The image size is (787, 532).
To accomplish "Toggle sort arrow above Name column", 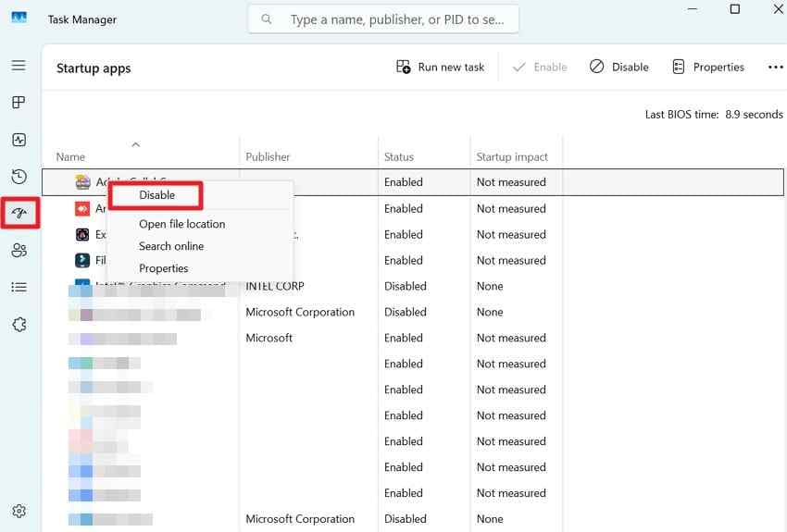I will click(x=135, y=144).
